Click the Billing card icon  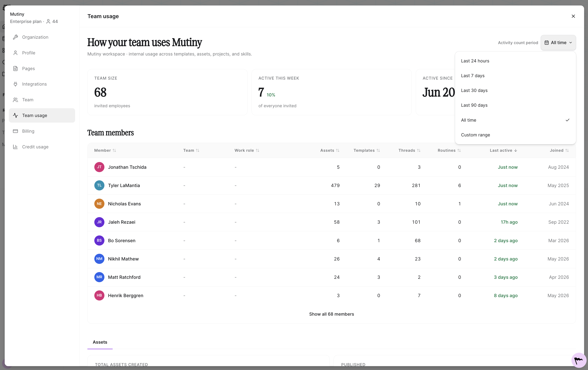15,131
